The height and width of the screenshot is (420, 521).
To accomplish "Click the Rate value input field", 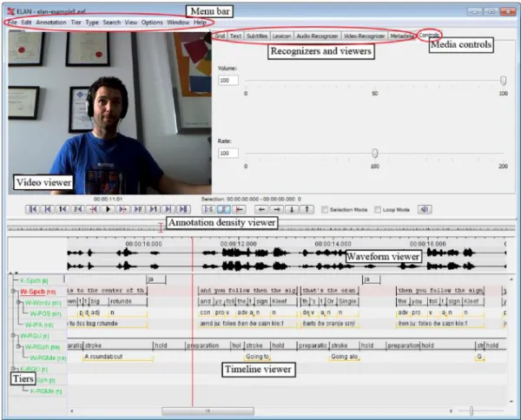I will (228, 153).
